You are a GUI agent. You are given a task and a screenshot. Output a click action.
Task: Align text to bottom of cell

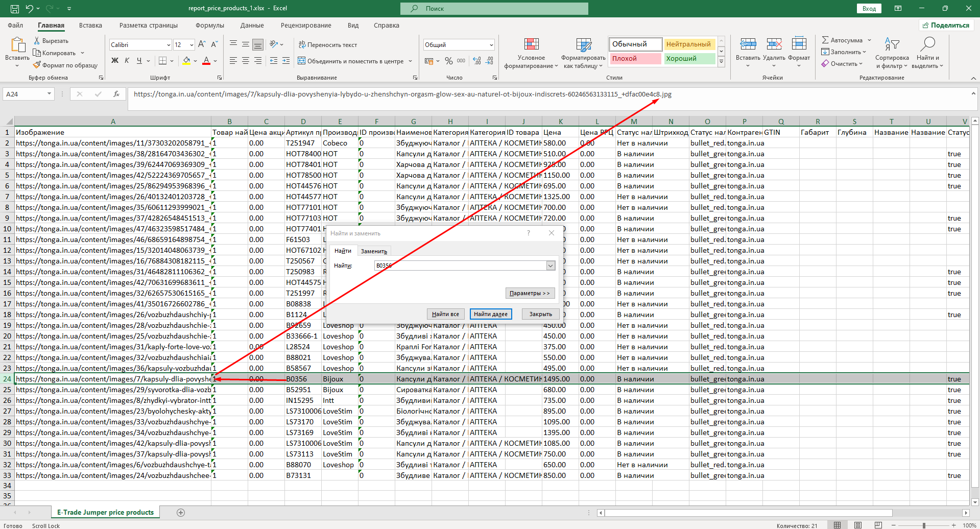tap(258, 44)
